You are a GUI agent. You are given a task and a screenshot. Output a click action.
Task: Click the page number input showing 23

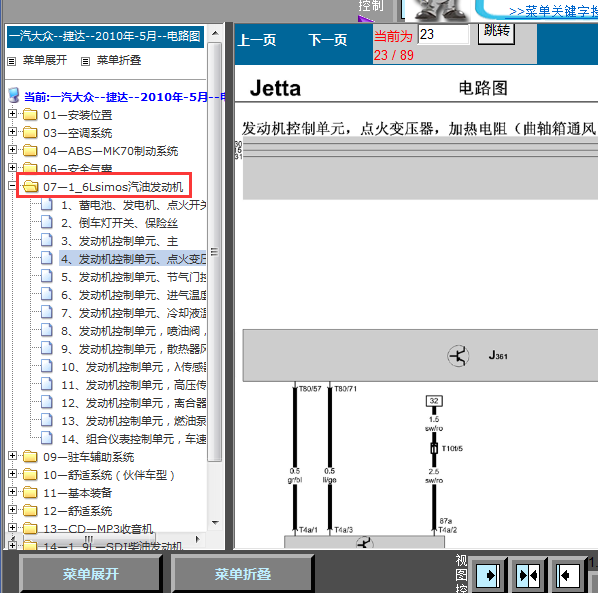[443, 34]
